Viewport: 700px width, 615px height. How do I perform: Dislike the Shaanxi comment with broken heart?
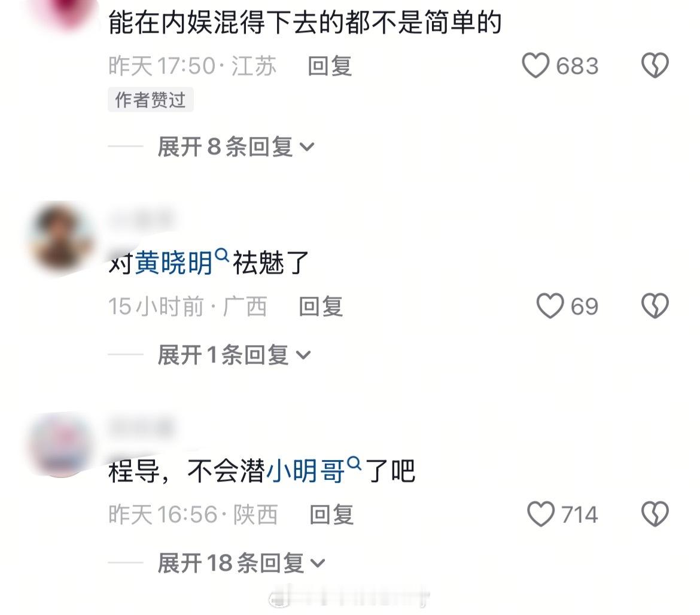[x=655, y=514]
